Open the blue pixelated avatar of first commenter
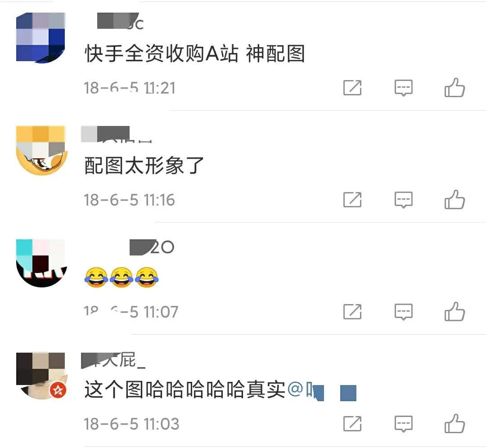The height and width of the screenshot is (448, 486). (x=40, y=38)
